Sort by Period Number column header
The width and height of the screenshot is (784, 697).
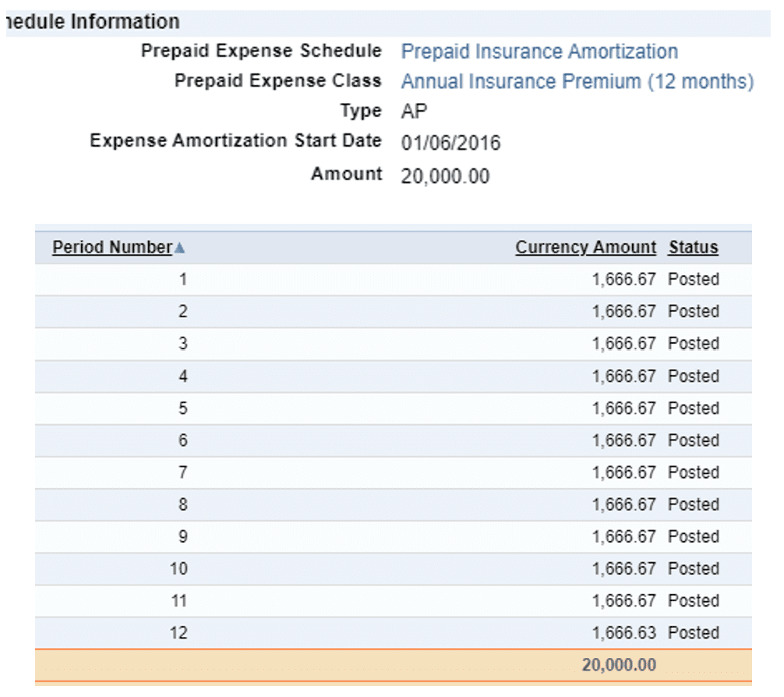pyautogui.click(x=112, y=247)
